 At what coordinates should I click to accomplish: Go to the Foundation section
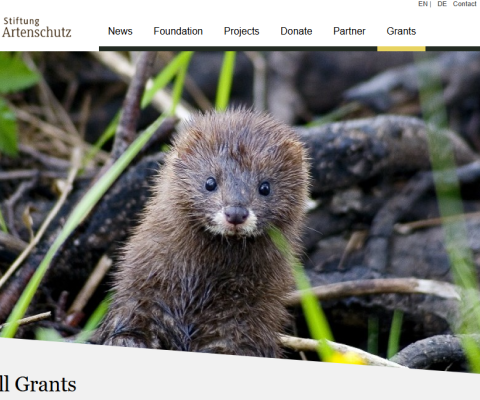tap(178, 31)
